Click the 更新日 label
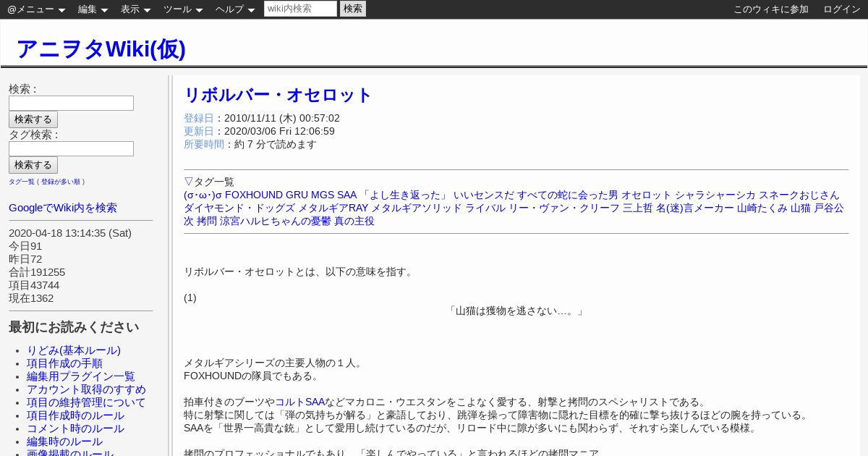 click(199, 131)
